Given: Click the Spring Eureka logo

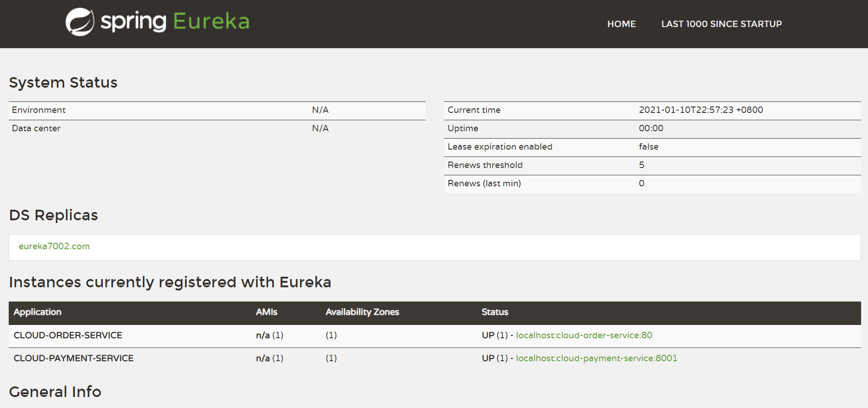Looking at the screenshot, I should [157, 22].
